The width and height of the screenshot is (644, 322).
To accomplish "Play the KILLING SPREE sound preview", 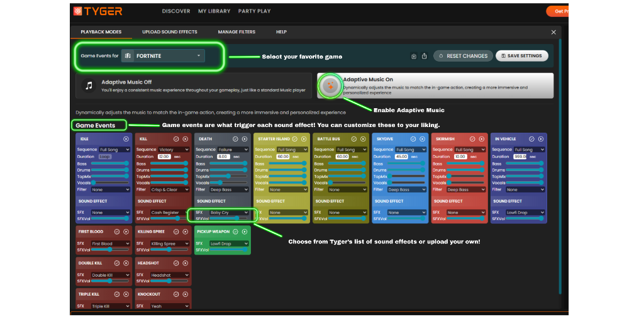I will (186, 231).
